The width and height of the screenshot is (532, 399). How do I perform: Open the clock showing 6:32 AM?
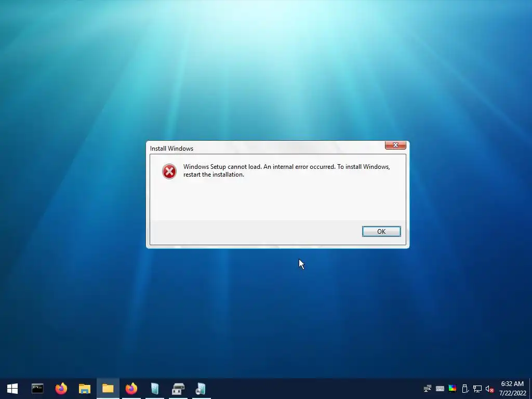[512, 389]
